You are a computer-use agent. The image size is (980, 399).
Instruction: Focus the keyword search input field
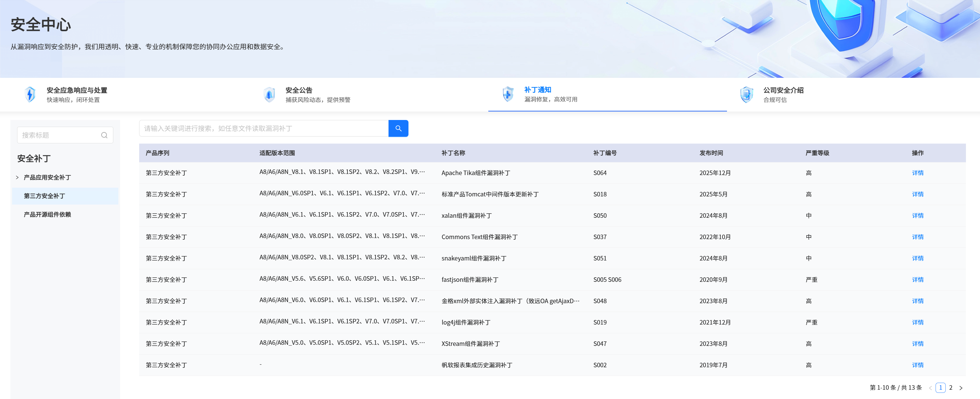point(264,128)
